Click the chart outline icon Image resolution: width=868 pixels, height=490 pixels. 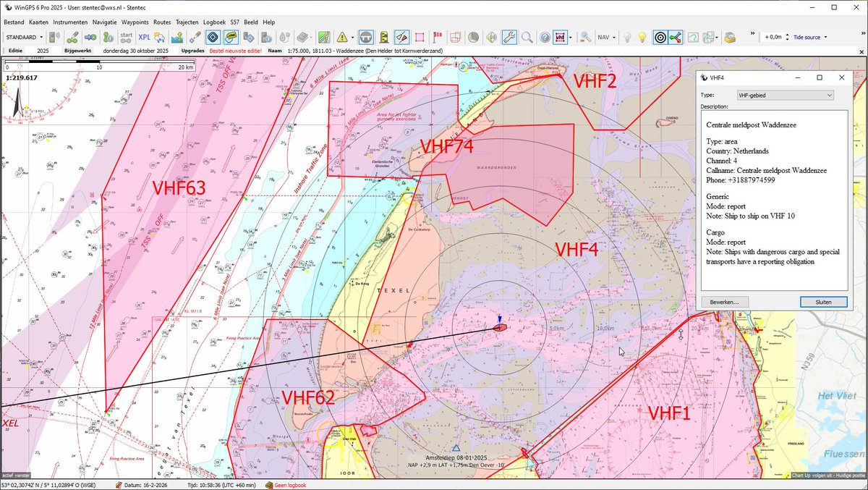pyautogui.click(x=693, y=37)
